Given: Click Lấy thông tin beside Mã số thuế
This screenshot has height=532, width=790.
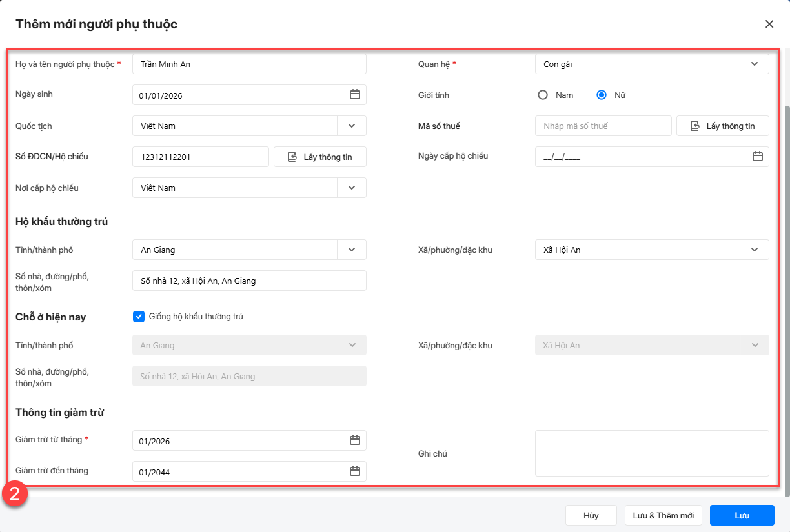Looking at the screenshot, I should (x=722, y=126).
